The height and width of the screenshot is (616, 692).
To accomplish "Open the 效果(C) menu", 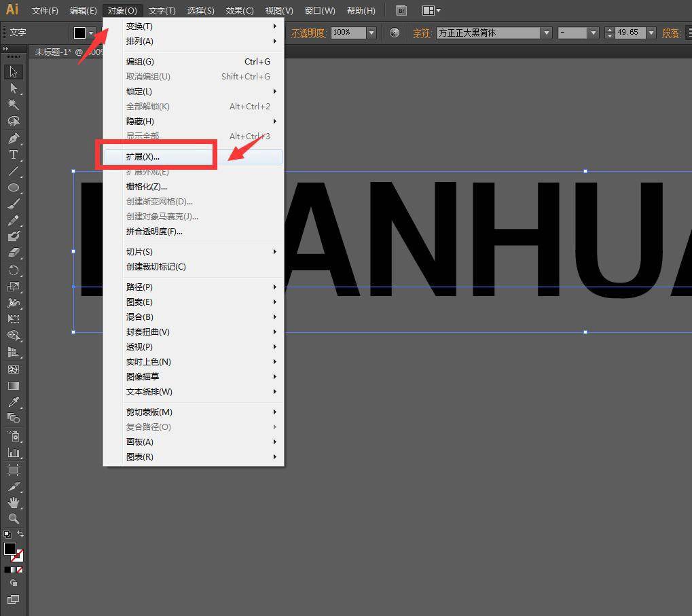I will coord(240,10).
